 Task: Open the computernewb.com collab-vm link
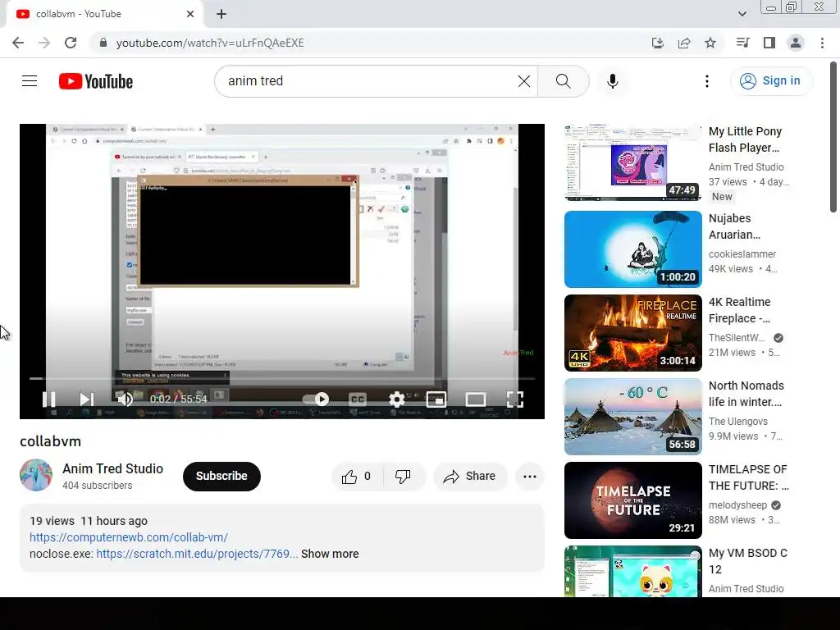(129, 537)
